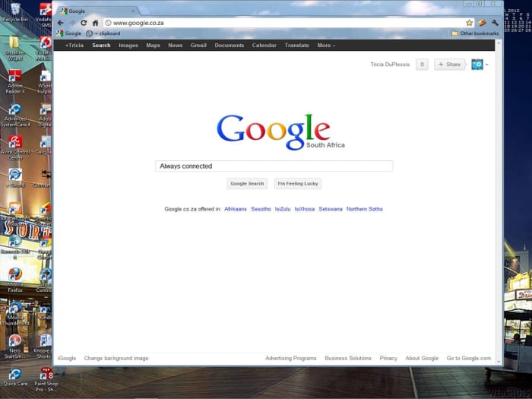This screenshot has height=399, width=532.
Task: Select the Paint Shop Pro desktop shortcut
Action: 46,379
